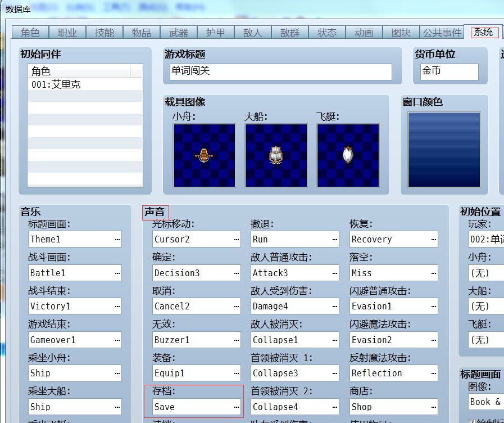The width and height of the screenshot is (504, 423).
Task: Select the 敌群 tab
Action: (x=290, y=33)
